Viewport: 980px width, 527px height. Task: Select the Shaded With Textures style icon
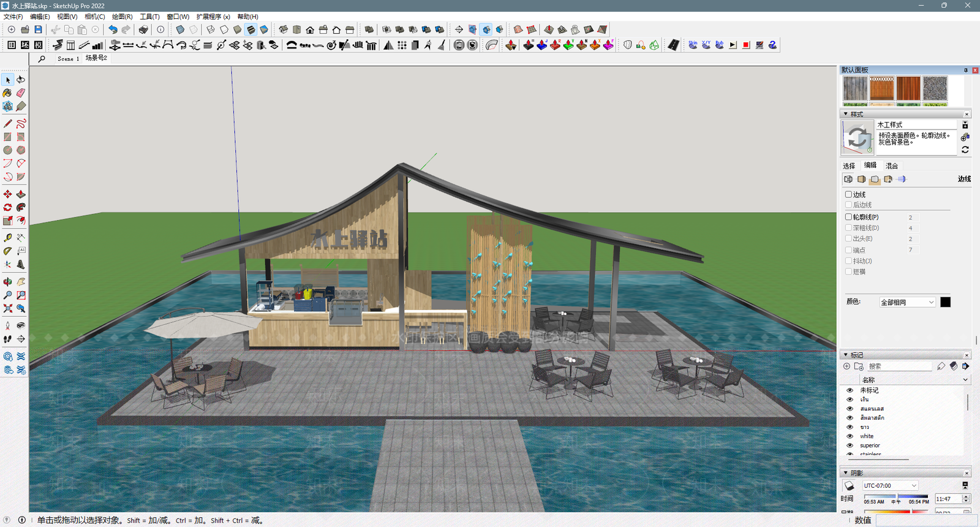pyautogui.click(x=251, y=29)
